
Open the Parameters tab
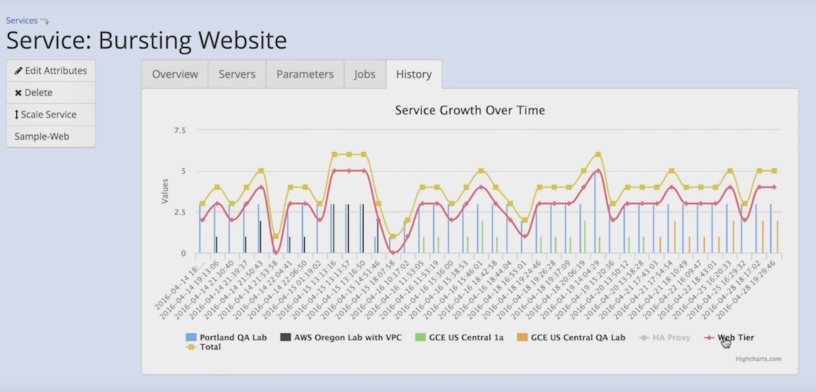(x=305, y=74)
